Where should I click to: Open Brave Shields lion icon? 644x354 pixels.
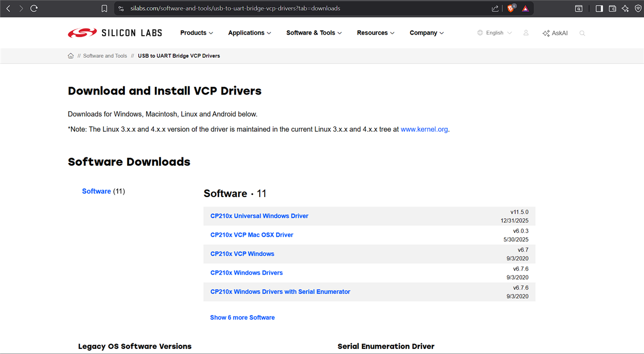(511, 9)
